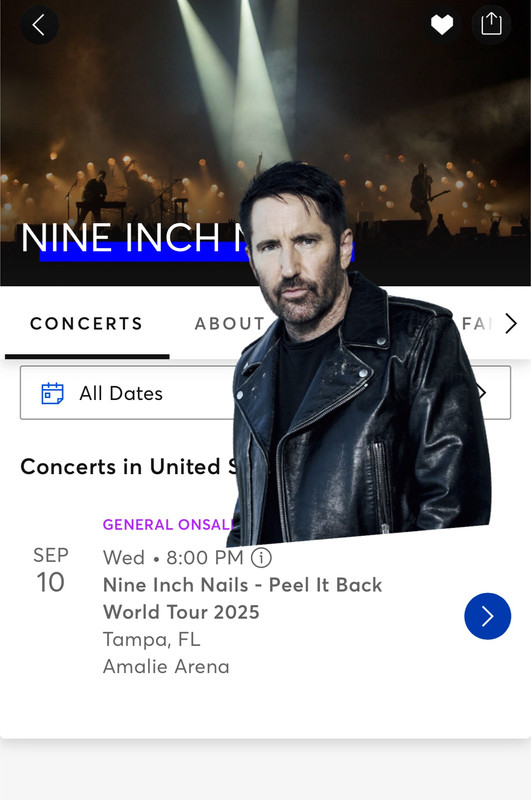Open the Peel It Back World Tour event
531x800 pixels.
242,598
